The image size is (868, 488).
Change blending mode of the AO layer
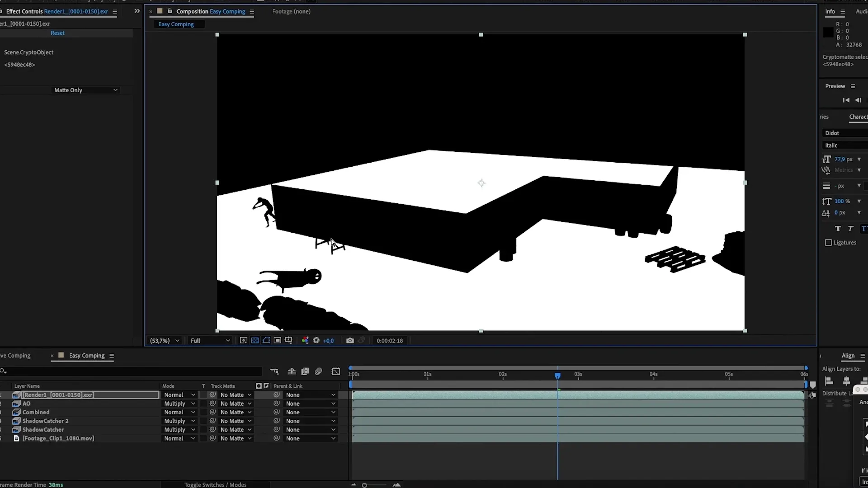pos(179,403)
